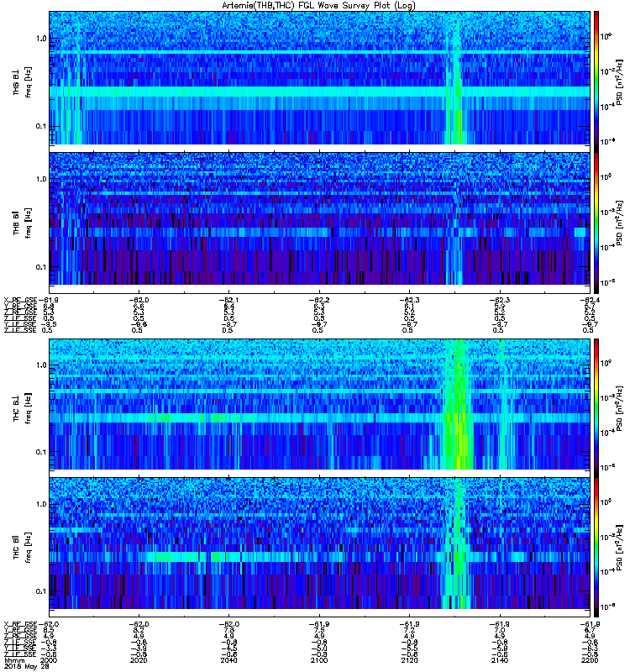Click the THC Y_RE_GSE value '8.5'
630x672 pixels.
[49, 631]
